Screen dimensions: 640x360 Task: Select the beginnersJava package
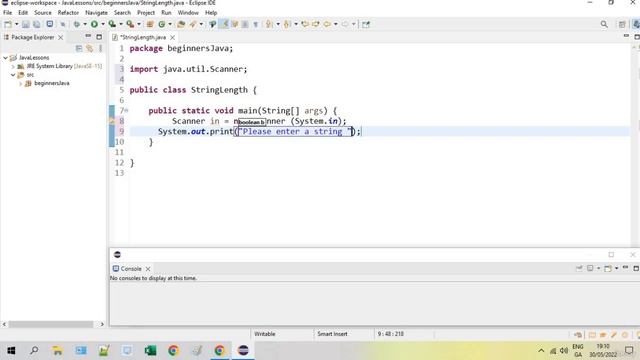pos(51,83)
